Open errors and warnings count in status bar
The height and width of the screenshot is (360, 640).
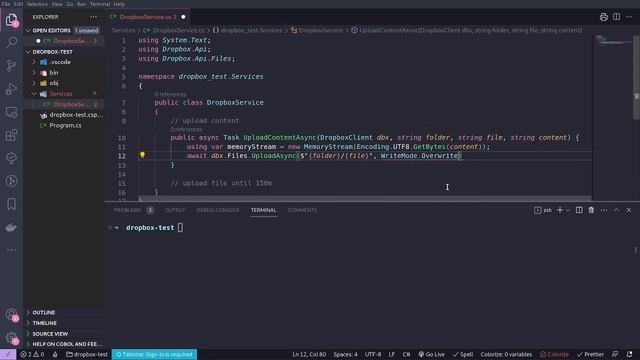(x=32, y=354)
